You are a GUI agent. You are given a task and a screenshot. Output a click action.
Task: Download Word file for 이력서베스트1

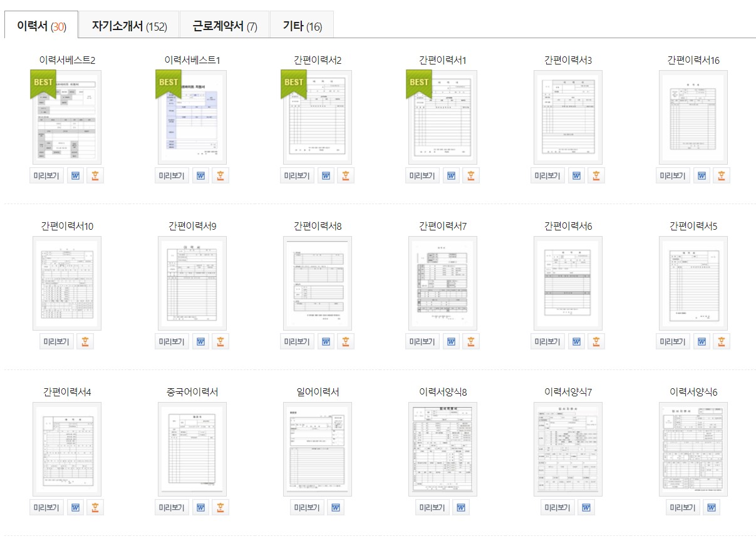pos(200,175)
